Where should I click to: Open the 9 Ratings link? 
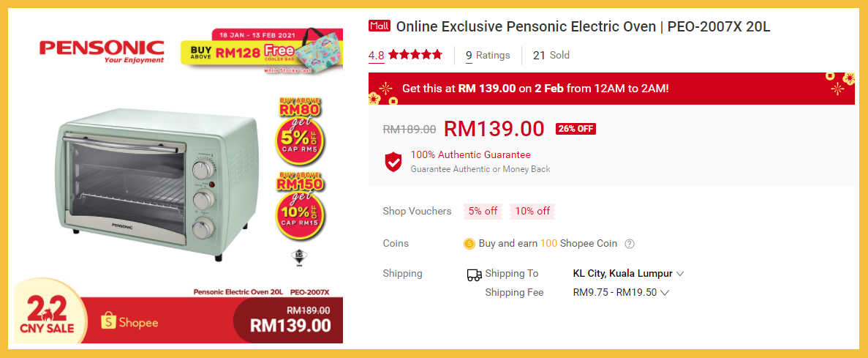pyautogui.click(x=488, y=55)
